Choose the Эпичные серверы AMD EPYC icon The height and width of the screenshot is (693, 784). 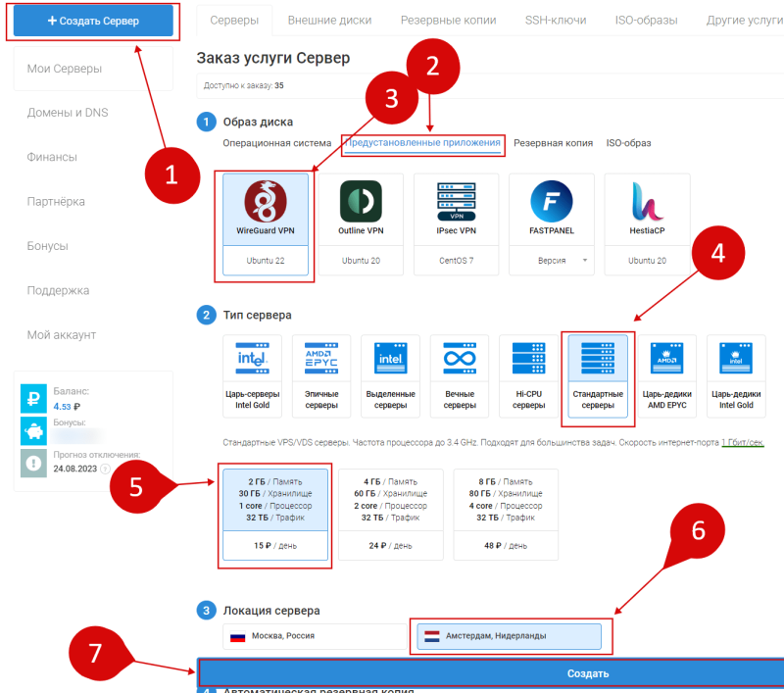pos(321,358)
